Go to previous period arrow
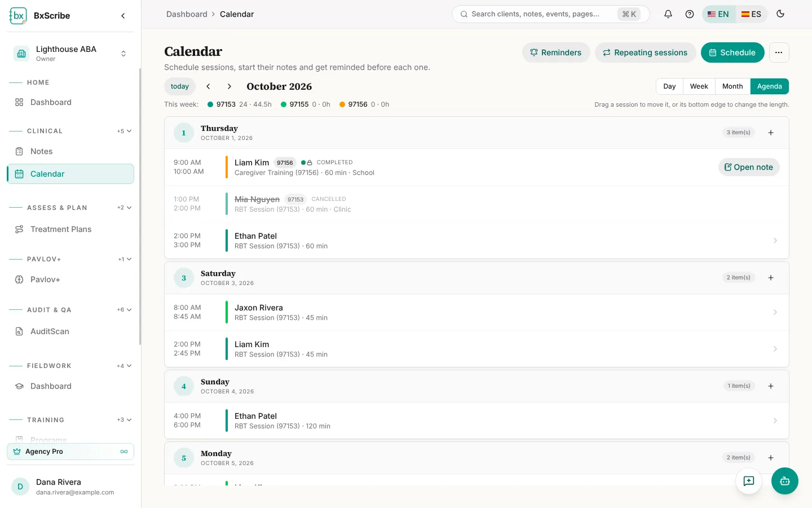Screen dimensions: 812x508 click(208, 86)
